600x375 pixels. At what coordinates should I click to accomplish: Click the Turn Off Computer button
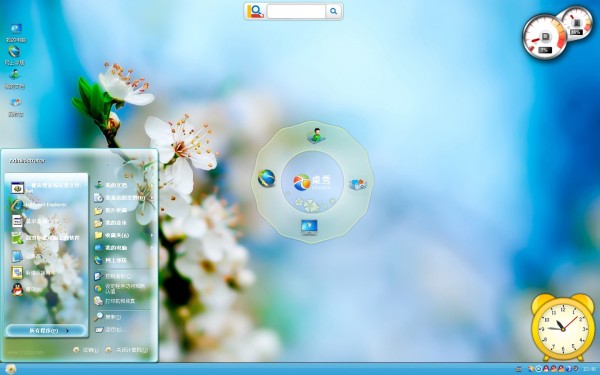[127, 350]
